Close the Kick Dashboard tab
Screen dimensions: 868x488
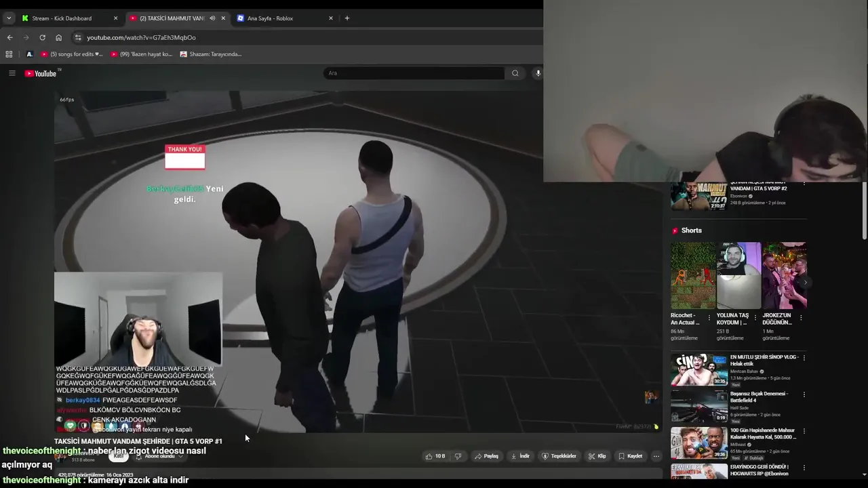[115, 18]
